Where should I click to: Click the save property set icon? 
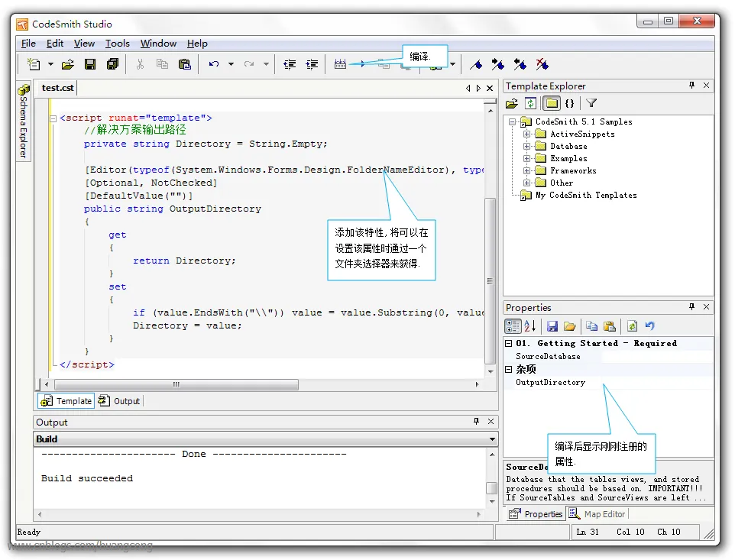click(552, 326)
